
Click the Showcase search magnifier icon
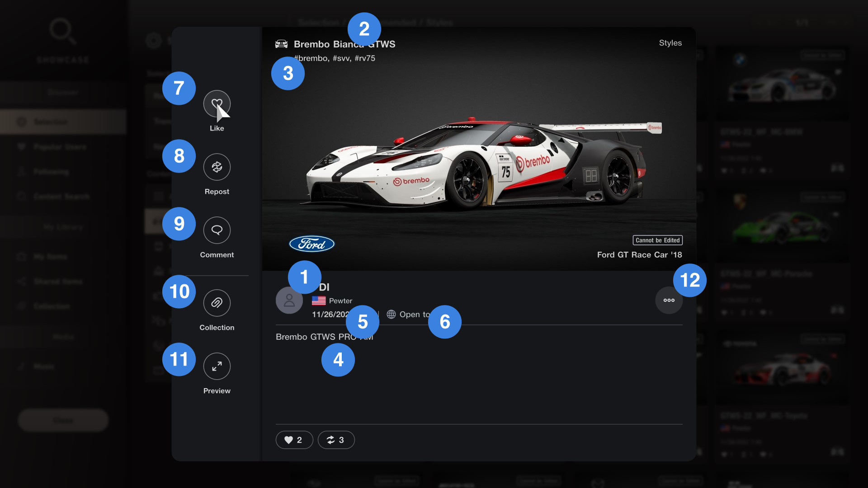pyautogui.click(x=62, y=31)
